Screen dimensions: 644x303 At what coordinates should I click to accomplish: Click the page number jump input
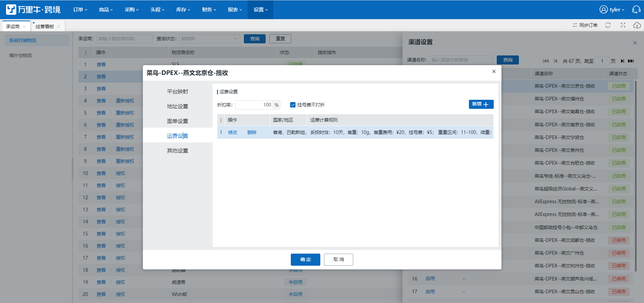(602, 61)
